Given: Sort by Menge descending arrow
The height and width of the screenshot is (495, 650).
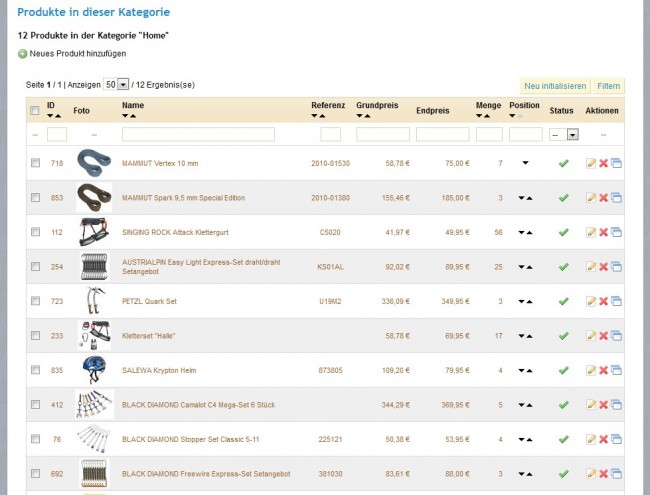Looking at the screenshot, I should pos(479,116).
